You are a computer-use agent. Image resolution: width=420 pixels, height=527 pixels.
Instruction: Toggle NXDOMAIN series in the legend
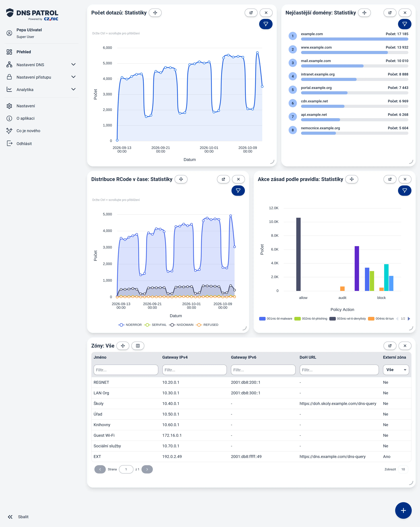click(181, 325)
